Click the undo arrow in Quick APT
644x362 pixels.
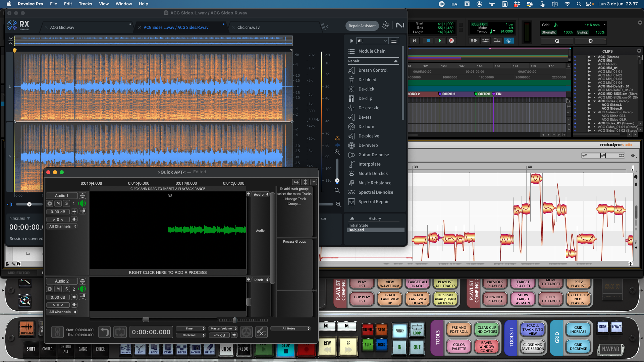coord(105,332)
